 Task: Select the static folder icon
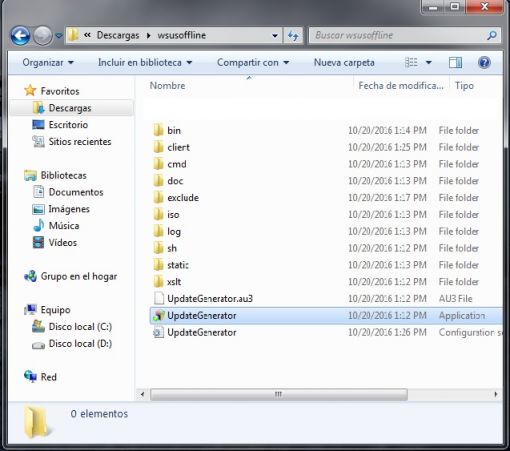tap(158, 265)
